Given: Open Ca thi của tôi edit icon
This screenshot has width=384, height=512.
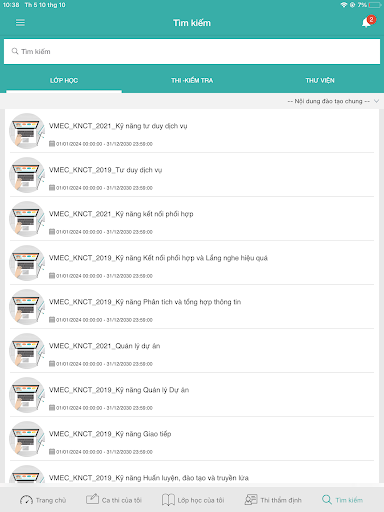Looking at the screenshot, I should click(92, 499).
